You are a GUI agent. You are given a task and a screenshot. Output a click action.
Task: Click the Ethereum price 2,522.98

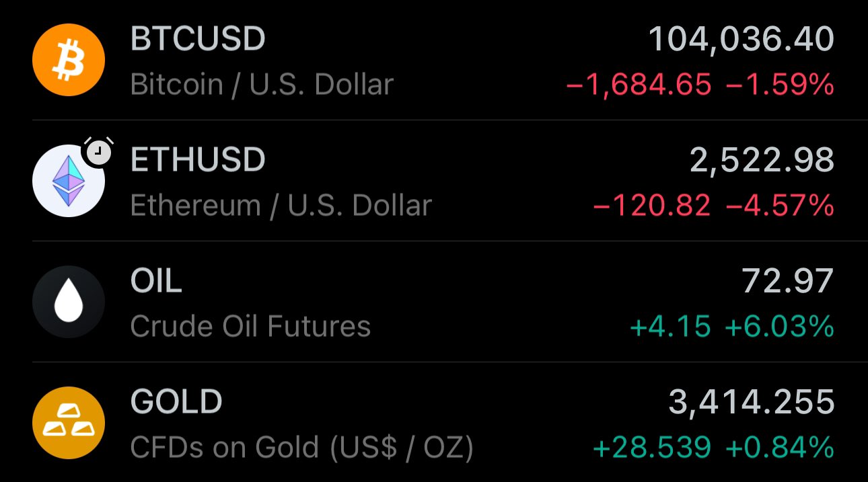762,160
